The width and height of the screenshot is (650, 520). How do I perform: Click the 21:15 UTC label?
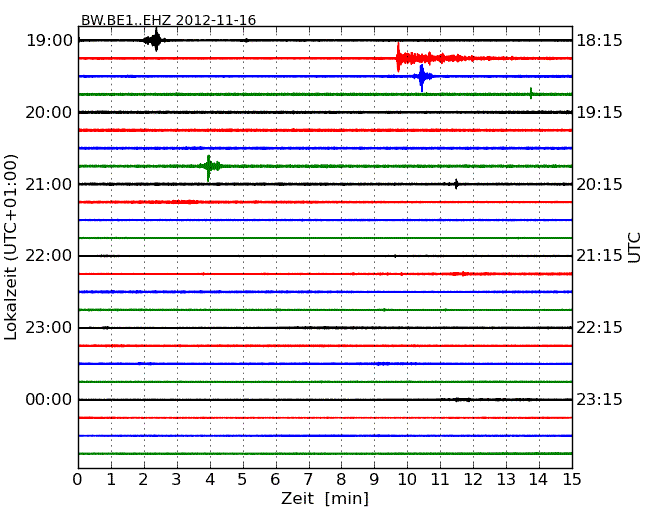(599, 256)
